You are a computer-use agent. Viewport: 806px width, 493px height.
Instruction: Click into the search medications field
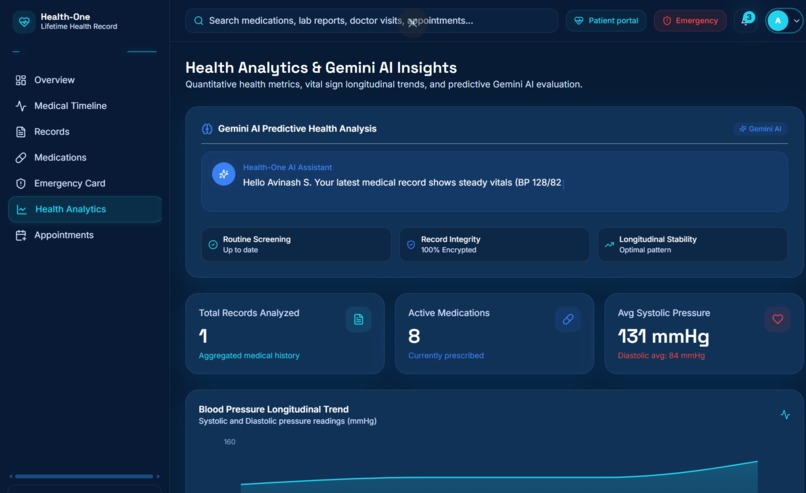click(372, 21)
